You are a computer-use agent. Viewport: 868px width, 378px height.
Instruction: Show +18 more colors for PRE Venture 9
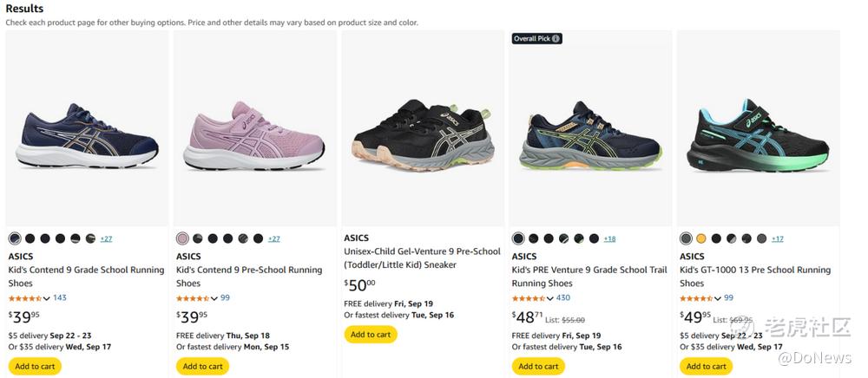pyautogui.click(x=609, y=238)
